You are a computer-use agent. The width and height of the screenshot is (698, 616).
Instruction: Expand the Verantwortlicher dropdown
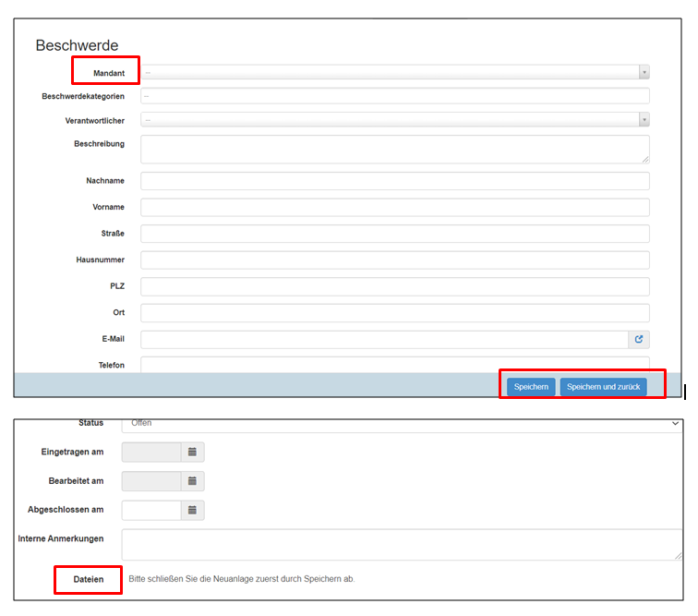(x=394, y=119)
